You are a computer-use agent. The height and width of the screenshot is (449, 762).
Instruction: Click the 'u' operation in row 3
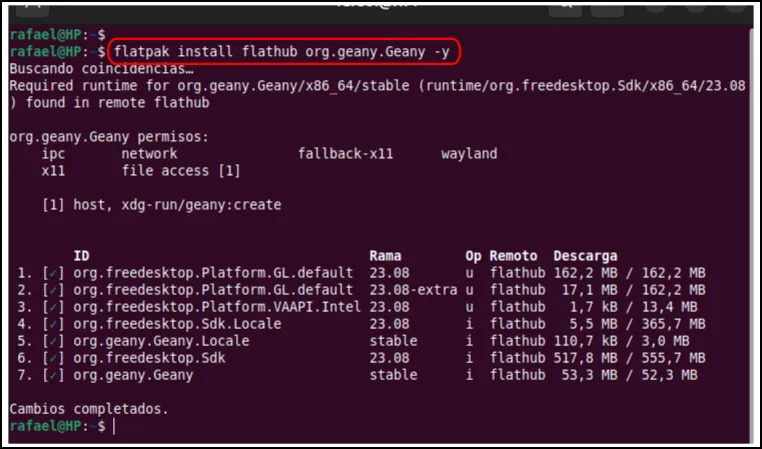(469, 307)
